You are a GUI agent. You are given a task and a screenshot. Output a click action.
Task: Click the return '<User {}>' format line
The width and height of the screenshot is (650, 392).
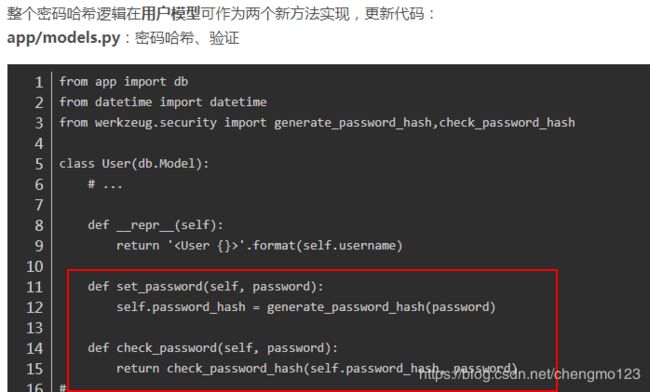260,246
